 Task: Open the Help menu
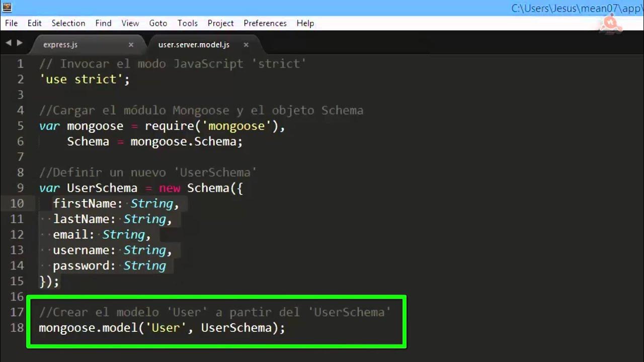305,23
